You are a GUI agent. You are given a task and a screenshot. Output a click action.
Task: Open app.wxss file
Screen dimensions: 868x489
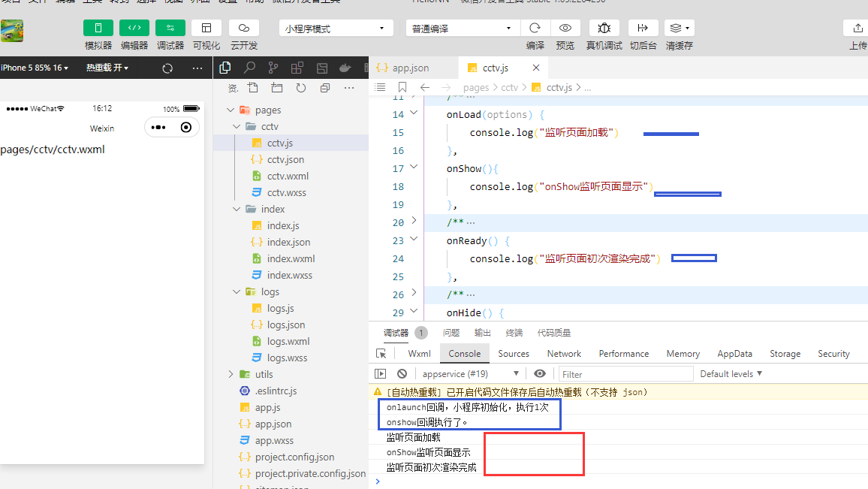(x=274, y=440)
